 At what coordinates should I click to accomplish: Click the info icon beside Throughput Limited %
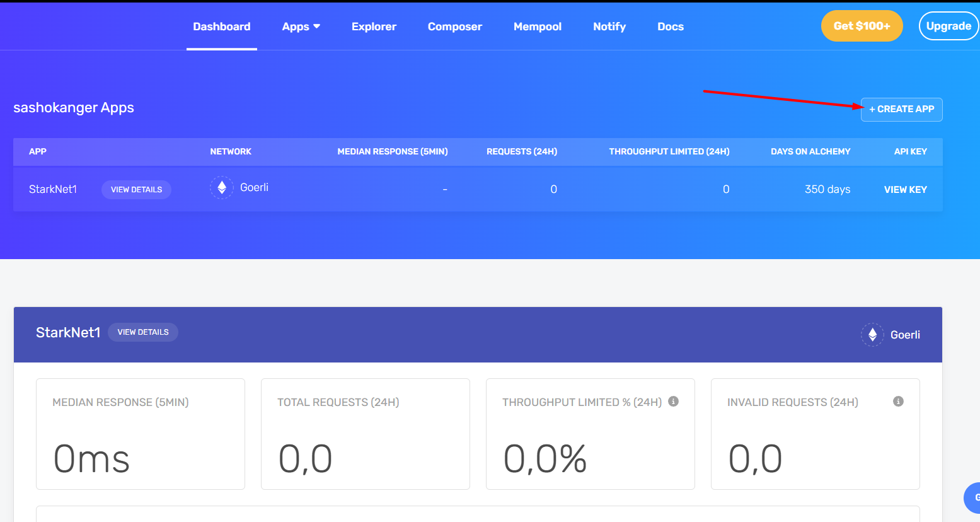click(673, 402)
